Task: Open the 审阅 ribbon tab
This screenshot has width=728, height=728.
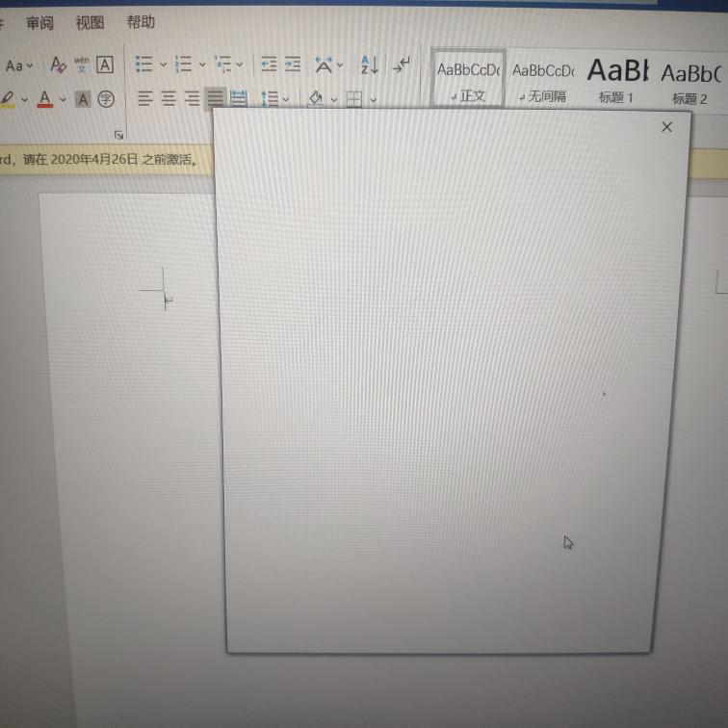Action: coord(39,23)
